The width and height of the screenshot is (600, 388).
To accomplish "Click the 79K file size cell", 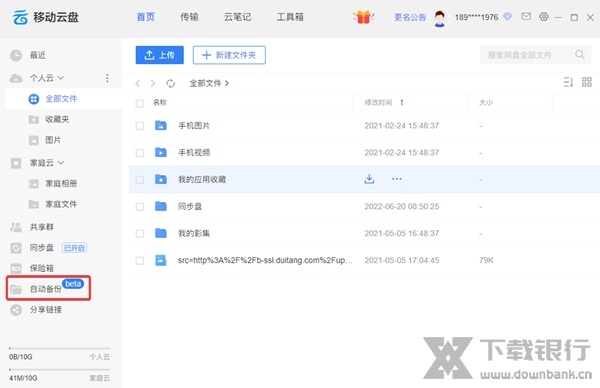I will point(486,260).
